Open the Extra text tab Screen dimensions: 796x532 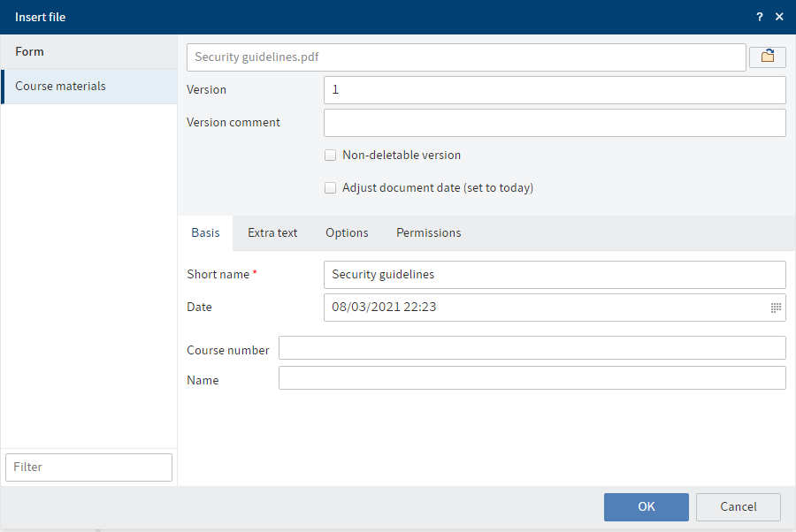(272, 232)
